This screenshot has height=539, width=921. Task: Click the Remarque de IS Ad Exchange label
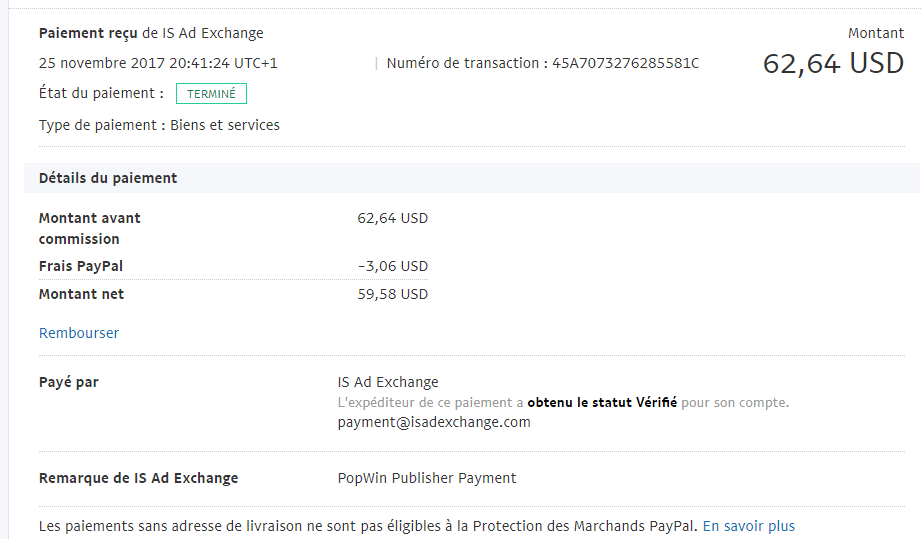pos(139,478)
